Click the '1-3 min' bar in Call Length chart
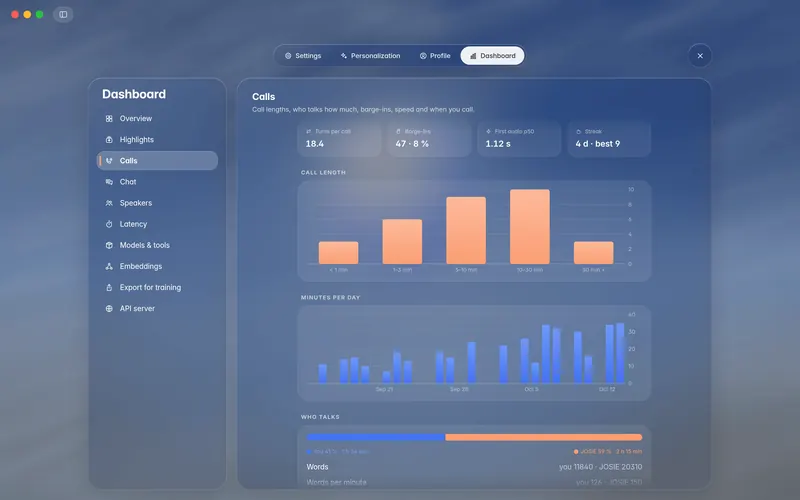Image resolution: width=800 pixels, height=500 pixels. 402,241
